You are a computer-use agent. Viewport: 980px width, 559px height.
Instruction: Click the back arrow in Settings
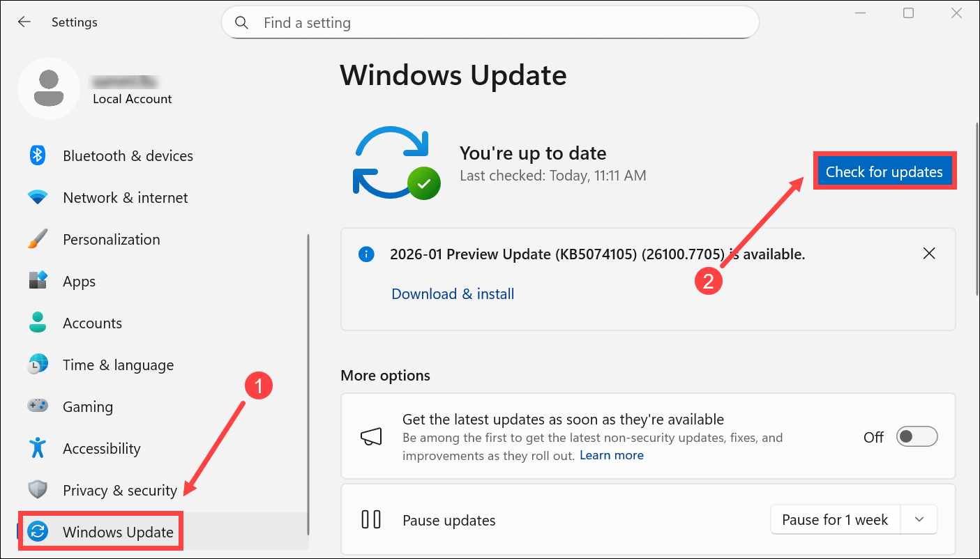[x=24, y=22]
